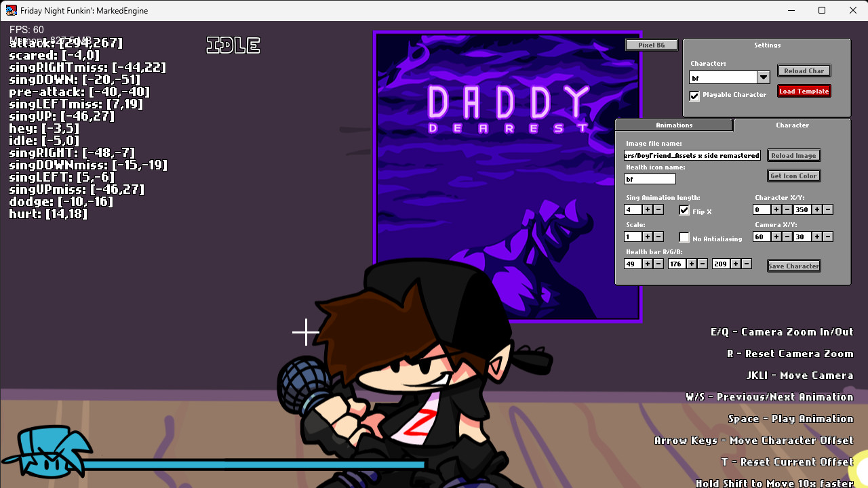The width and height of the screenshot is (868, 488).
Task: Decrement the Camera Y value
Action: 828,237
